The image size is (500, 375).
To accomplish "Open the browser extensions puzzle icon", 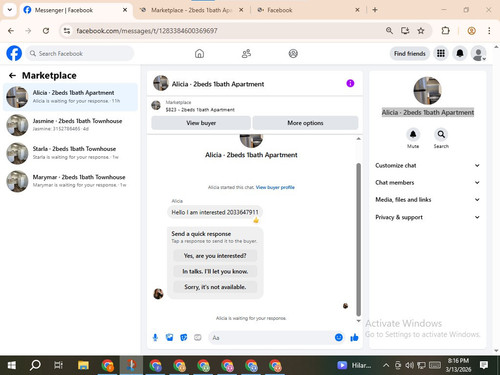I will [x=445, y=31].
